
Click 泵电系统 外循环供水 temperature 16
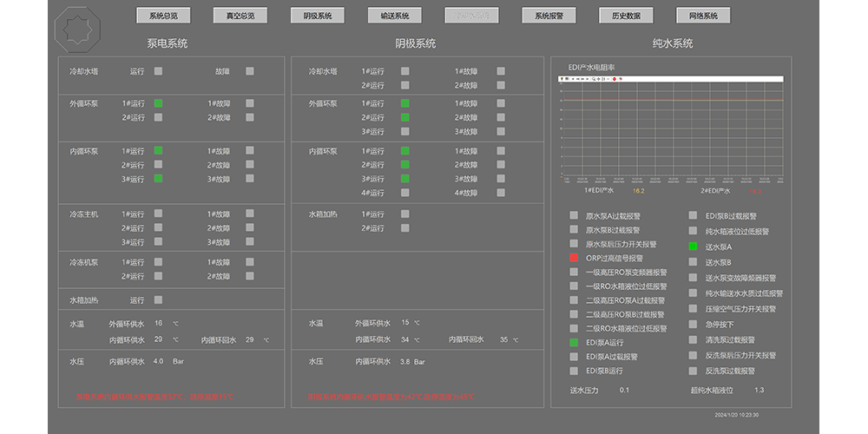(x=158, y=323)
